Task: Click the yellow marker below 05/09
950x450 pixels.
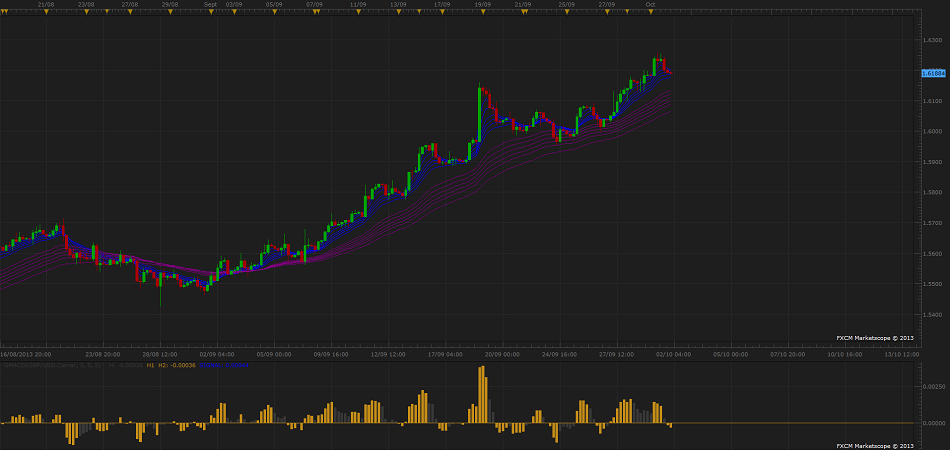Action: [274, 12]
